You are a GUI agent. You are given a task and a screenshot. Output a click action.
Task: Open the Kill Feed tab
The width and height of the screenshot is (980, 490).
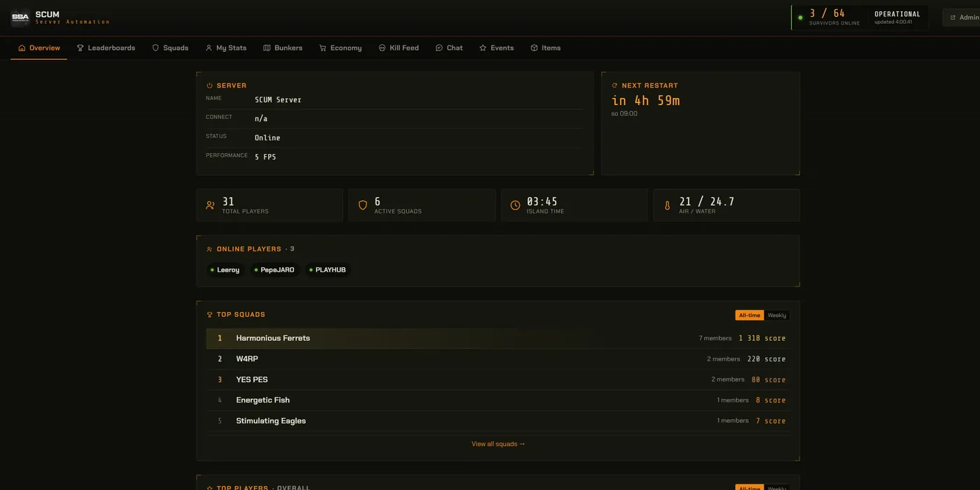pos(398,48)
